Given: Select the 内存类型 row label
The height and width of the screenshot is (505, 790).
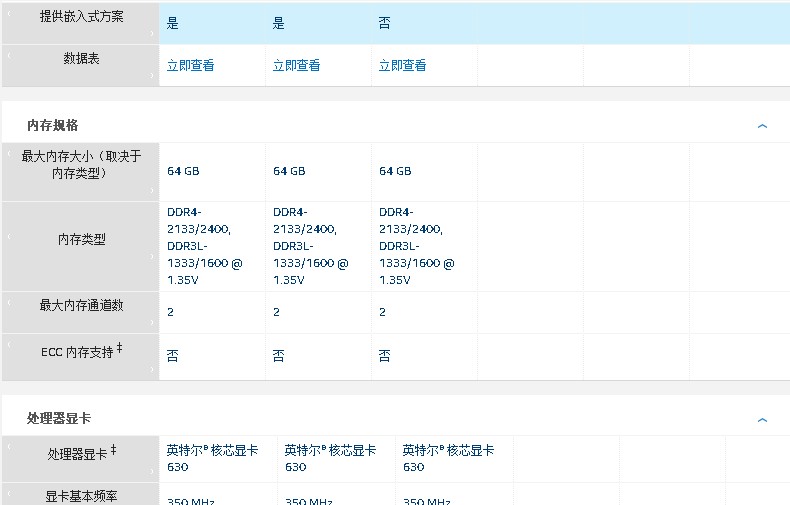Looking at the screenshot, I should [81, 239].
